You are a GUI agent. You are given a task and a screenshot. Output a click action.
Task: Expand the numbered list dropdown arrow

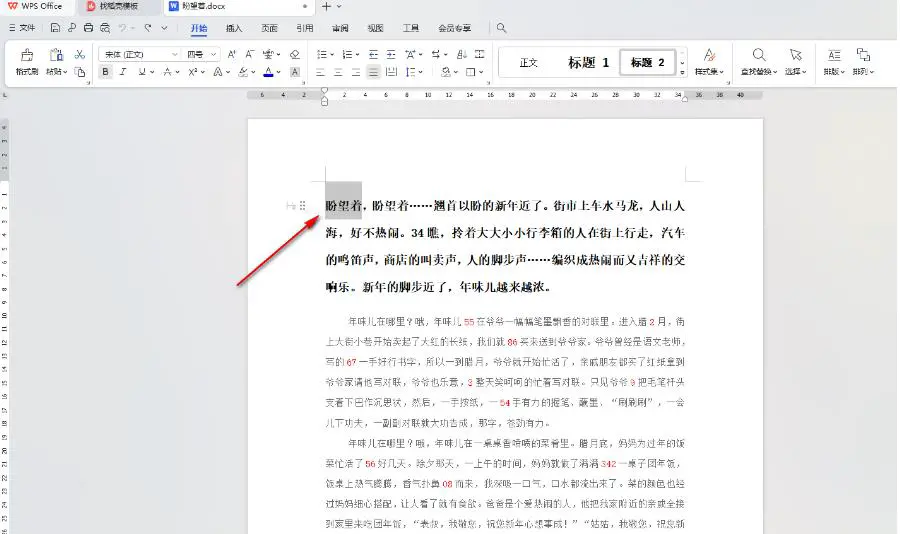coord(357,55)
